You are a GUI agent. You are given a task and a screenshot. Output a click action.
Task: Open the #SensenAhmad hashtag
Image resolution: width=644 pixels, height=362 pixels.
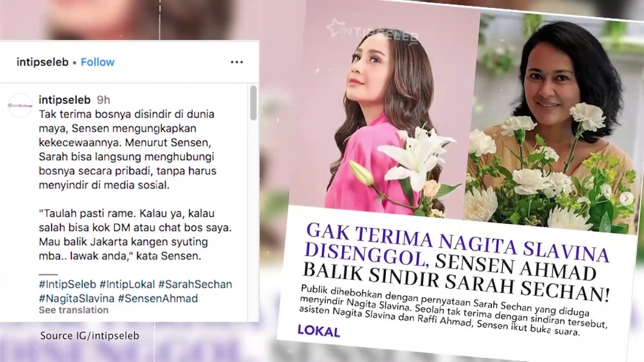(157, 298)
